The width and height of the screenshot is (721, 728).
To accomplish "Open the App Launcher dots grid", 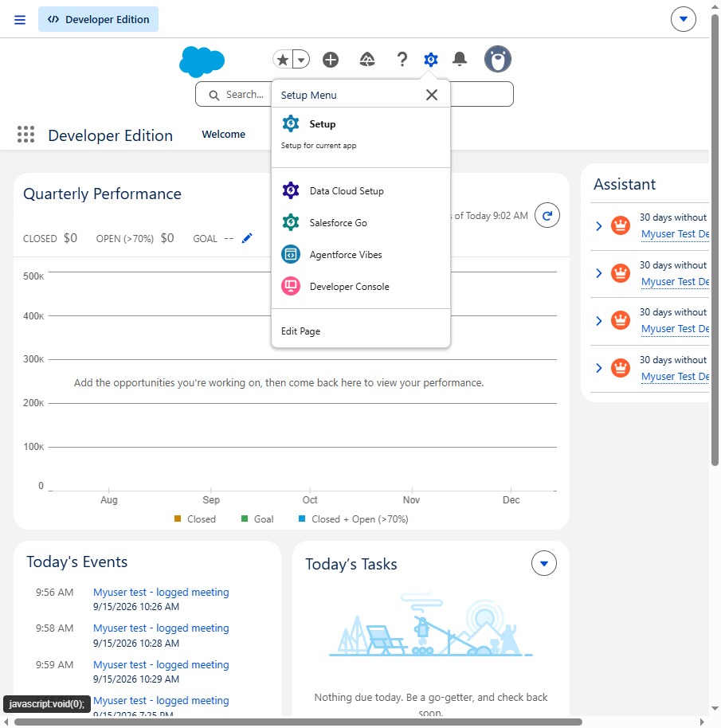I will coord(26,134).
